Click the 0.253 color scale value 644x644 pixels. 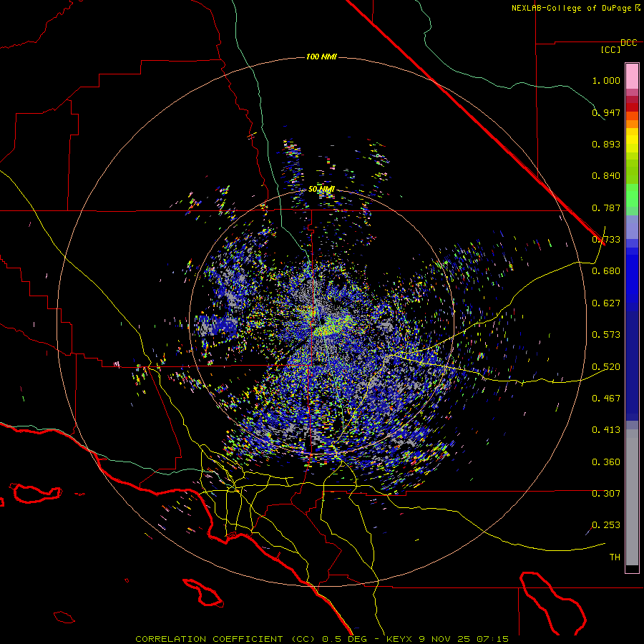point(606,525)
